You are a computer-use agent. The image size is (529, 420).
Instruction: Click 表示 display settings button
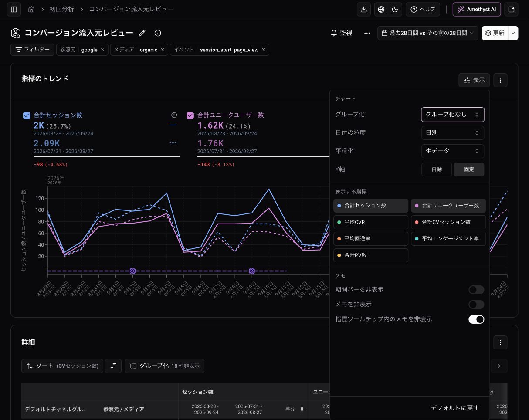(474, 80)
